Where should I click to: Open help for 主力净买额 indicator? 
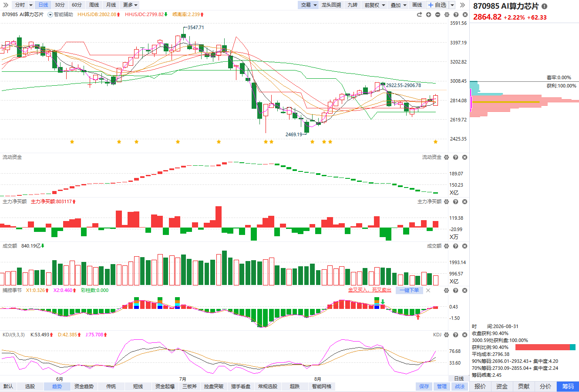pyautogui.click(x=455, y=201)
